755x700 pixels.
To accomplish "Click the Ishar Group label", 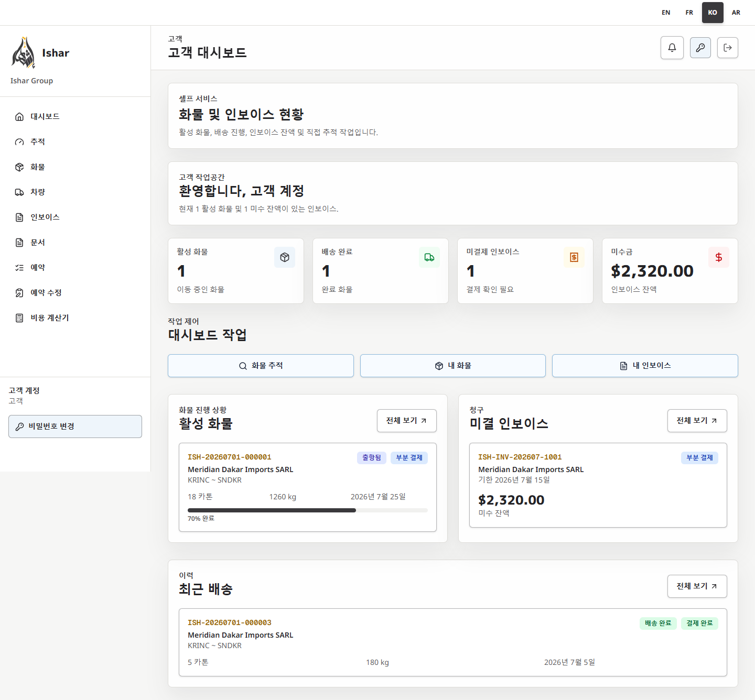I will 31,81.
